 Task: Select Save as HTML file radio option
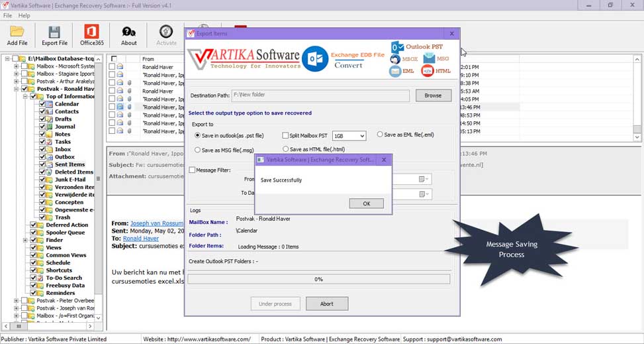point(286,149)
